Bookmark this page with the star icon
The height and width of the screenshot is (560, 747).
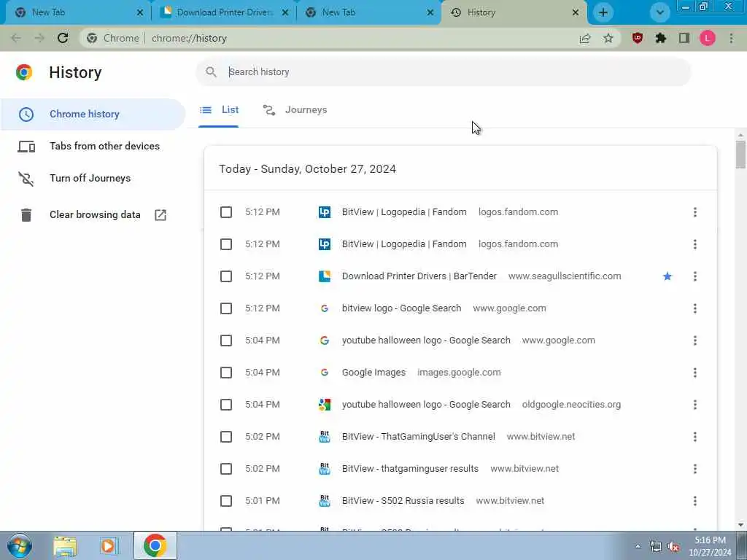608,38
